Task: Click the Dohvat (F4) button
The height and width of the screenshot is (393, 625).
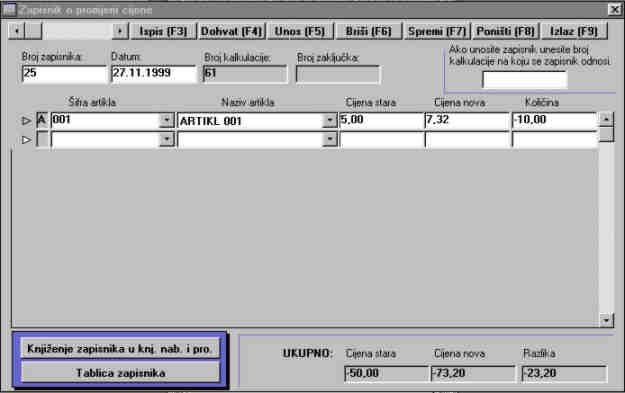Action: (232, 31)
